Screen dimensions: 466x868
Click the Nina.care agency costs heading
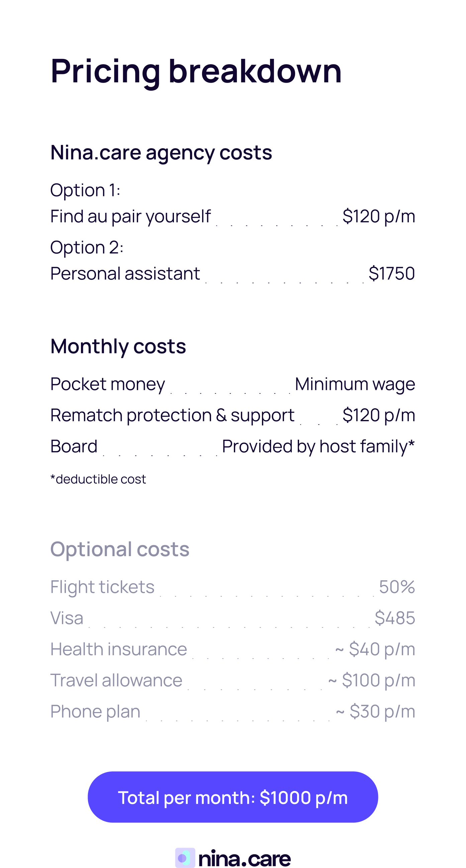click(x=161, y=153)
